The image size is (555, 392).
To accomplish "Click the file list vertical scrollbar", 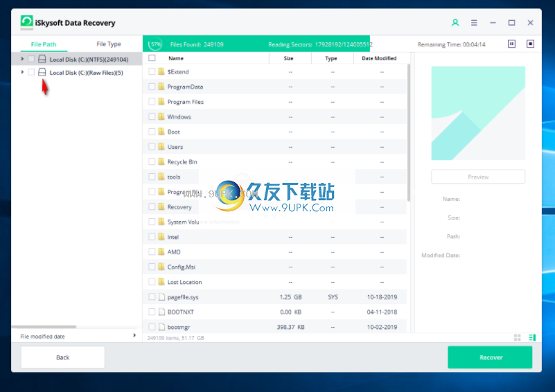I will click(409, 133).
